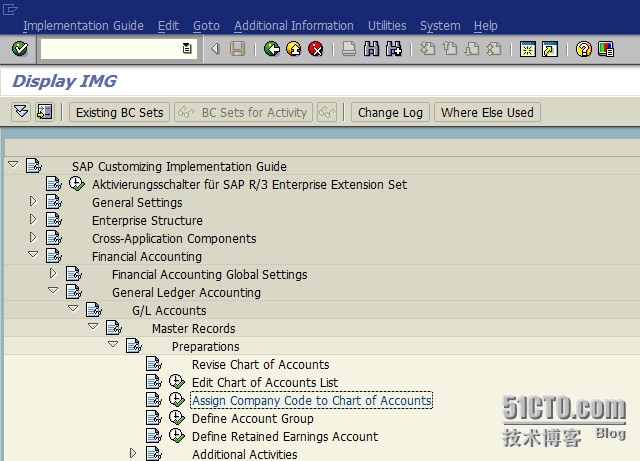Click the glasses icon after BC Sets for Activity
This screenshot has width=640, height=461.
[327, 112]
